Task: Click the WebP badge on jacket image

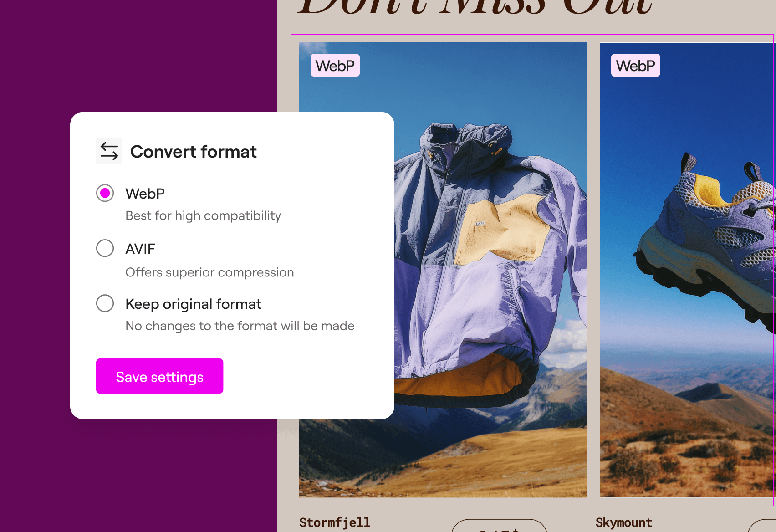Action: [335, 66]
